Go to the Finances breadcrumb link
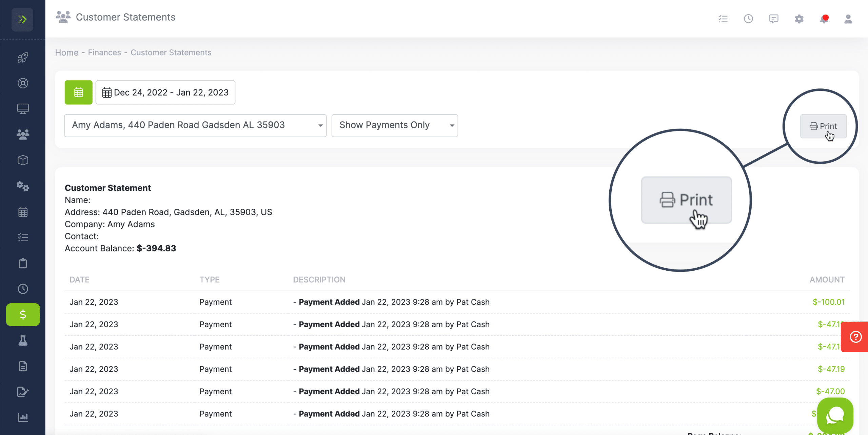The image size is (868, 435). (104, 53)
